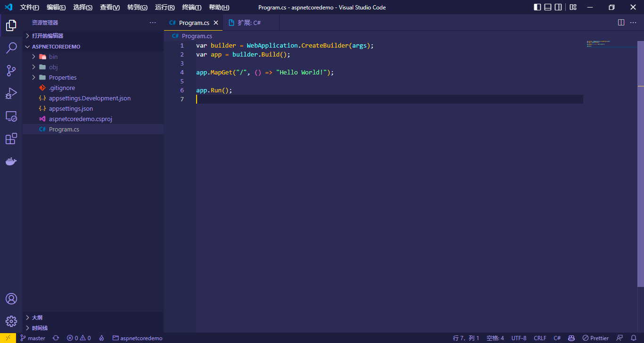Open the 帮助(H) menu

point(219,7)
